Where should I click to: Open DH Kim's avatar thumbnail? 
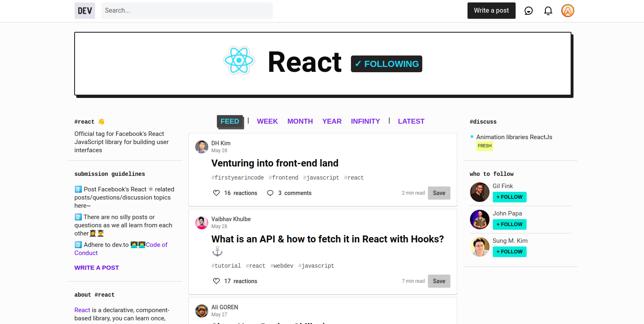coord(202,147)
